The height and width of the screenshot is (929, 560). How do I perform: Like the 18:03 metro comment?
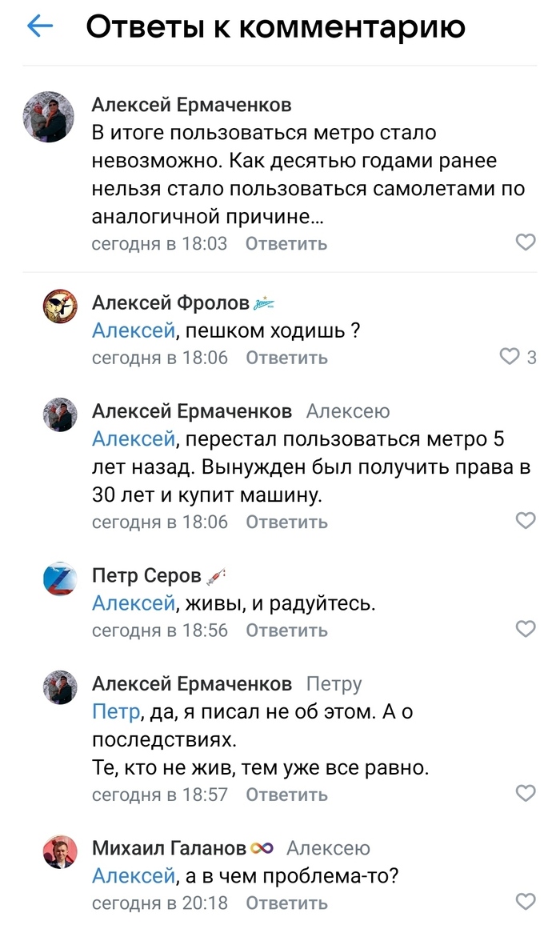(525, 242)
